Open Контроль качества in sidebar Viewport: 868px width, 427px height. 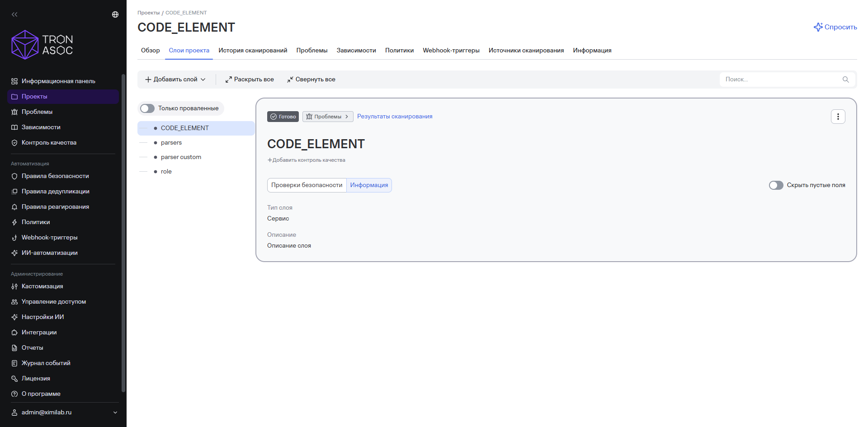tap(63, 143)
